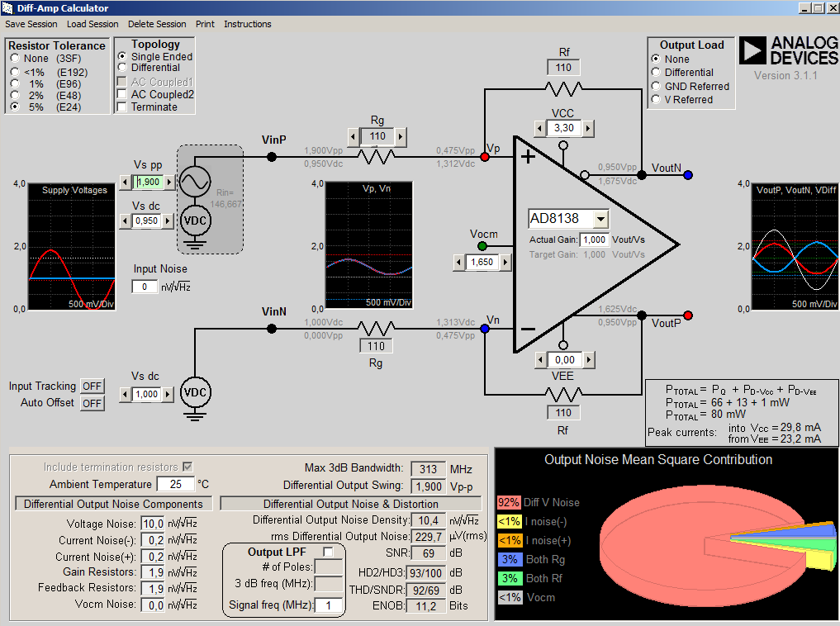Decrease Vocm with left arrow
Screen dimensions: 840x626
point(459,263)
